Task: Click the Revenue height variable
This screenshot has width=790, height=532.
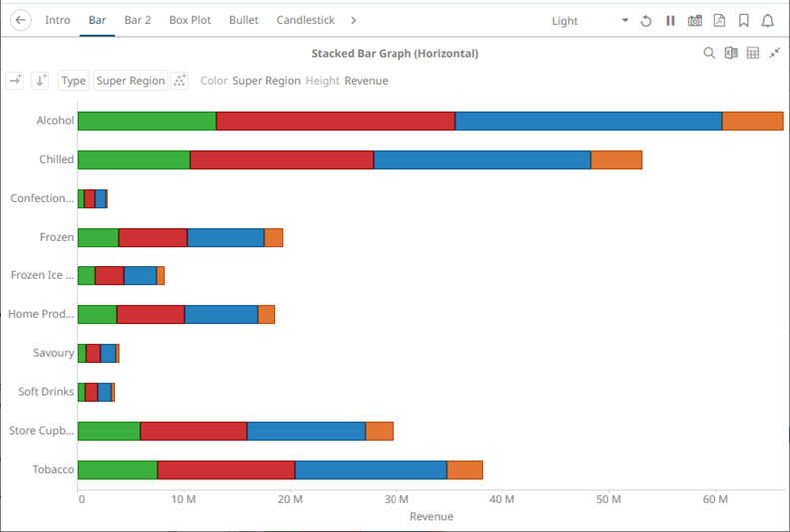Action: click(x=366, y=81)
